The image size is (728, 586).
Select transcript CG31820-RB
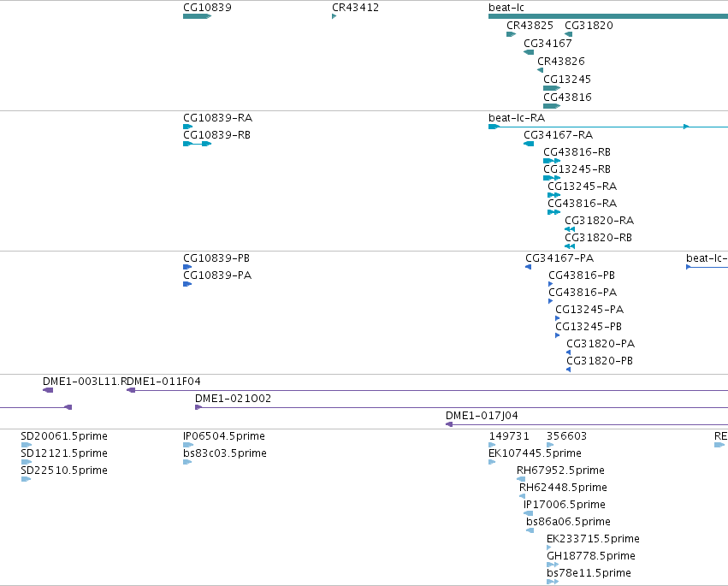pyautogui.click(x=599, y=238)
